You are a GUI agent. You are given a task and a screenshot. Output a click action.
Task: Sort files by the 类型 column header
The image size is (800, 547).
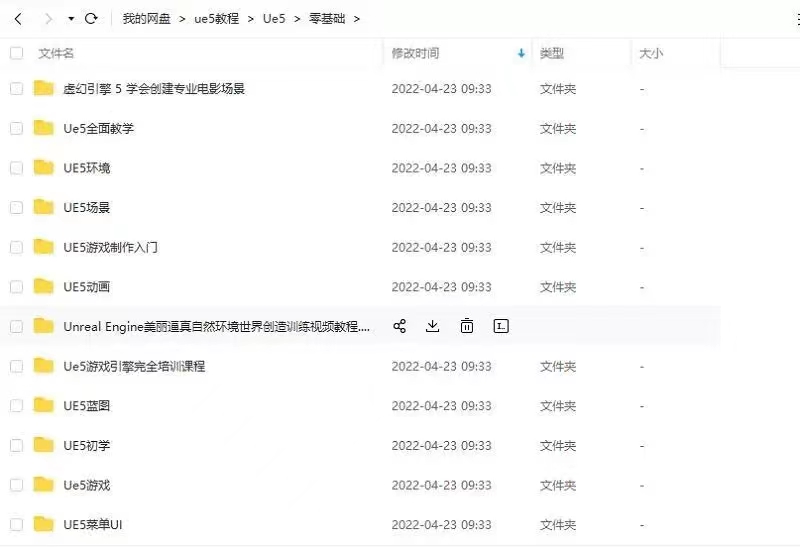point(552,53)
